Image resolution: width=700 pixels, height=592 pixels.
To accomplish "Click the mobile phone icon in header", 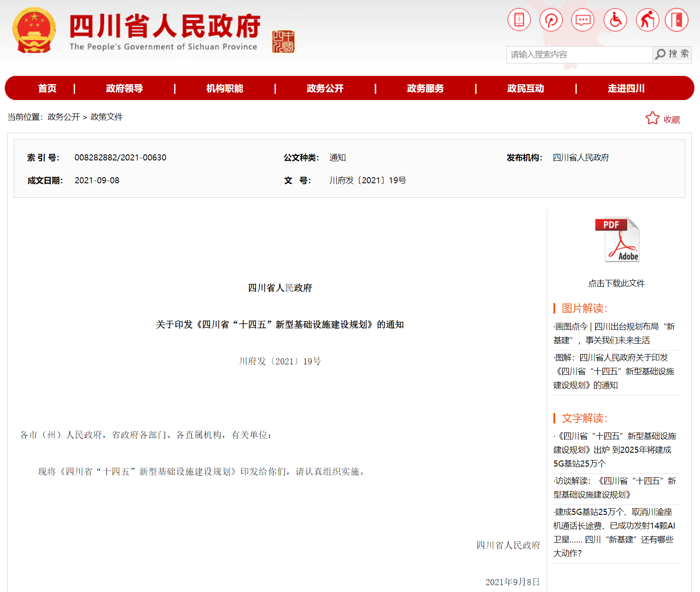I will point(519,20).
